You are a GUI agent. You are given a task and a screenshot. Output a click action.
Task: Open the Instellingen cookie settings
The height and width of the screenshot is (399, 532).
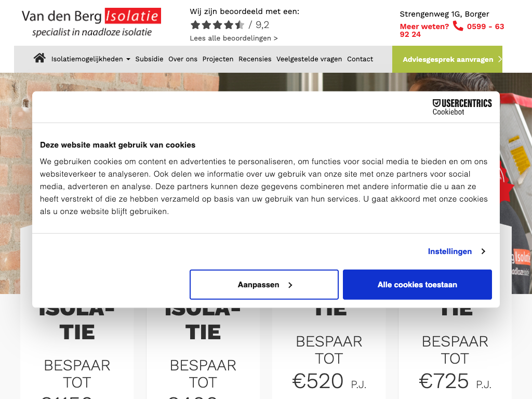[x=449, y=251]
